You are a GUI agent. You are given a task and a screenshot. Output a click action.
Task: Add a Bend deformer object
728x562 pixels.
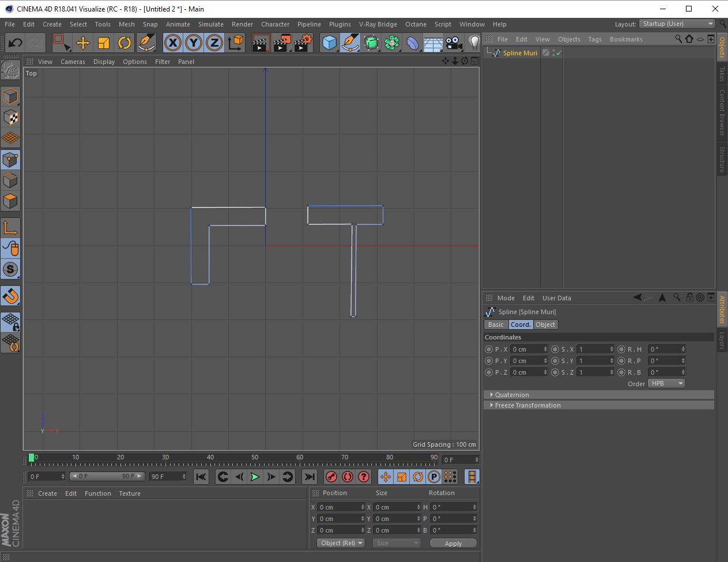[413, 43]
